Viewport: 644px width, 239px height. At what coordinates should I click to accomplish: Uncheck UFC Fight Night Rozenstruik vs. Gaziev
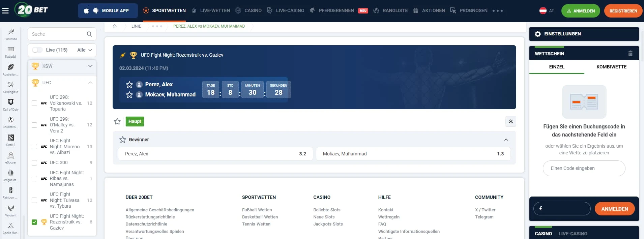(x=34, y=222)
